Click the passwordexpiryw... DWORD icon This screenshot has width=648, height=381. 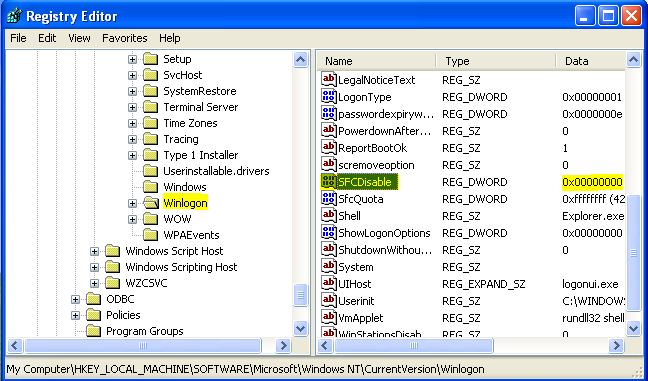329,113
